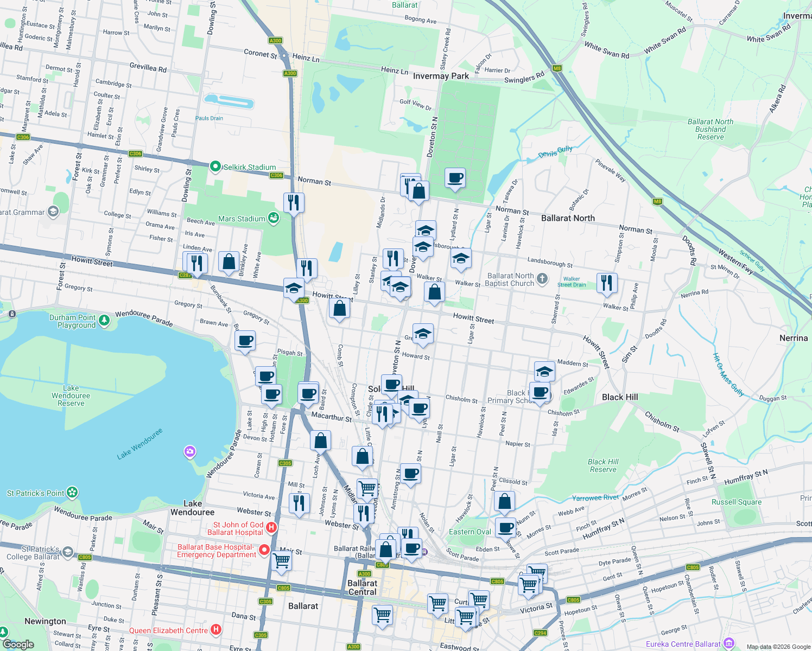The width and height of the screenshot is (812, 651).
Task: Select the St Patrick's College Ballarat marker
Action: [x=67, y=552]
